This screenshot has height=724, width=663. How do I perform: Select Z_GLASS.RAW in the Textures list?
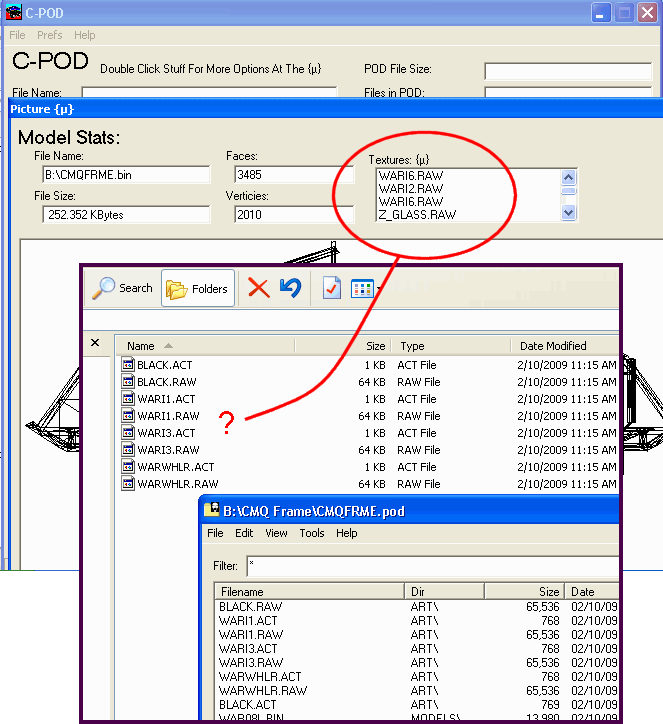click(x=417, y=214)
